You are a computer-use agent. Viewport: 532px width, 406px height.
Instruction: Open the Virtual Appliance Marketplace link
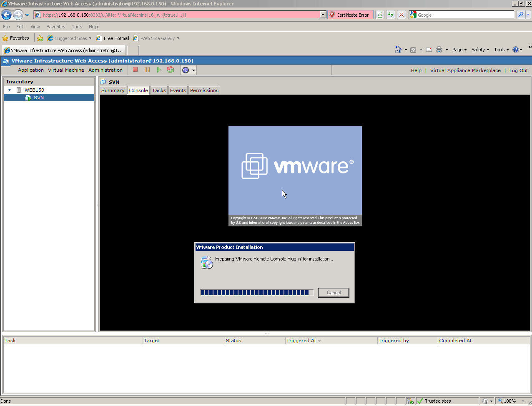(x=465, y=70)
